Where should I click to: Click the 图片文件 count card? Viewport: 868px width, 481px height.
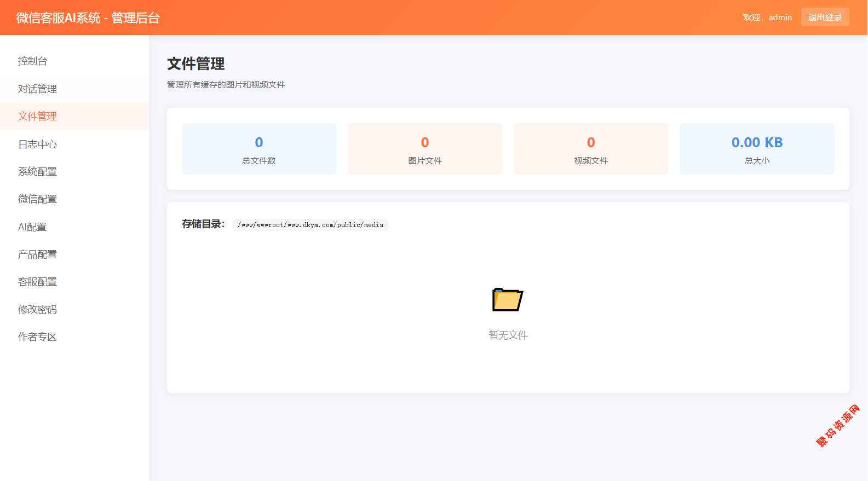[x=425, y=149]
